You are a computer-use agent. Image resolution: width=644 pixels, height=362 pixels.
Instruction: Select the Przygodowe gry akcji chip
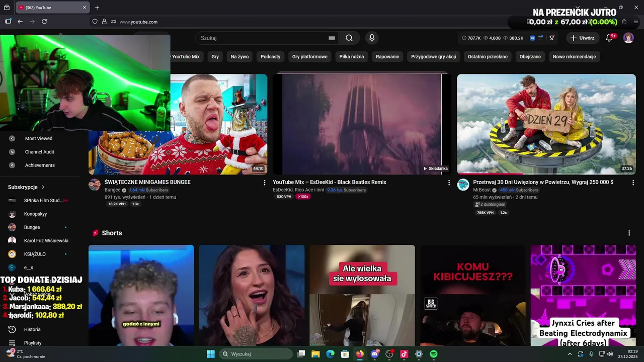point(434,57)
